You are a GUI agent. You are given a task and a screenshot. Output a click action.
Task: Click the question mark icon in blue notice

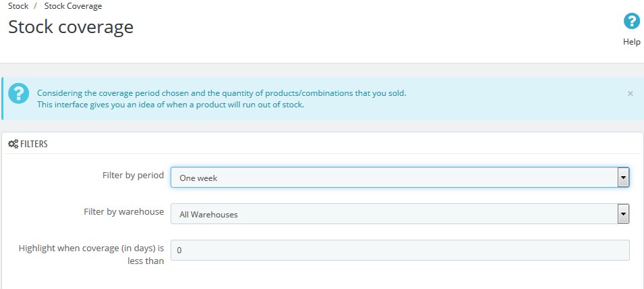click(x=18, y=93)
